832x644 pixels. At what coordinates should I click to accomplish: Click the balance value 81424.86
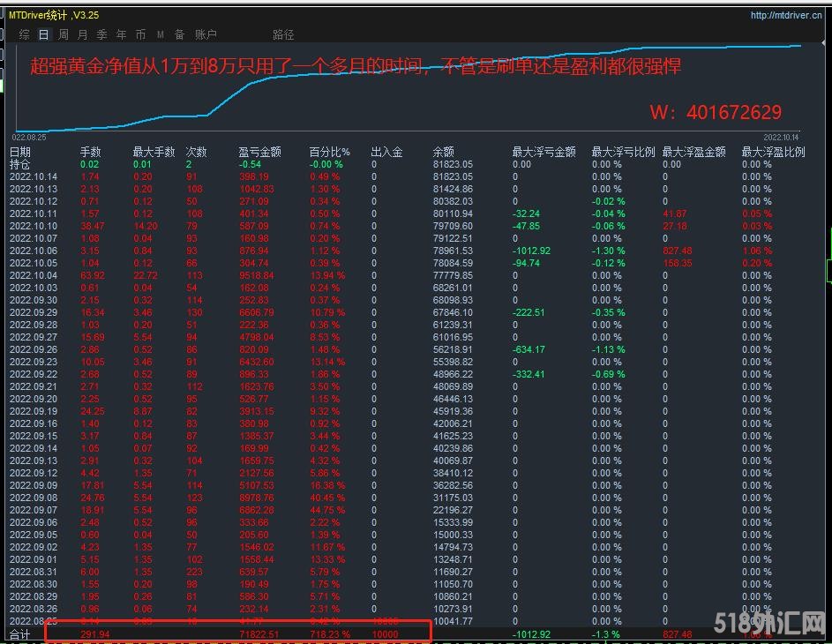453,189
